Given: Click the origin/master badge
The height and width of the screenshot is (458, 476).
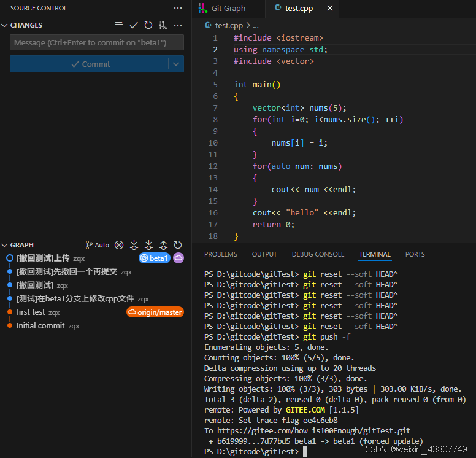Looking at the screenshot, I should pyautogui.click(x=155, y=312).
